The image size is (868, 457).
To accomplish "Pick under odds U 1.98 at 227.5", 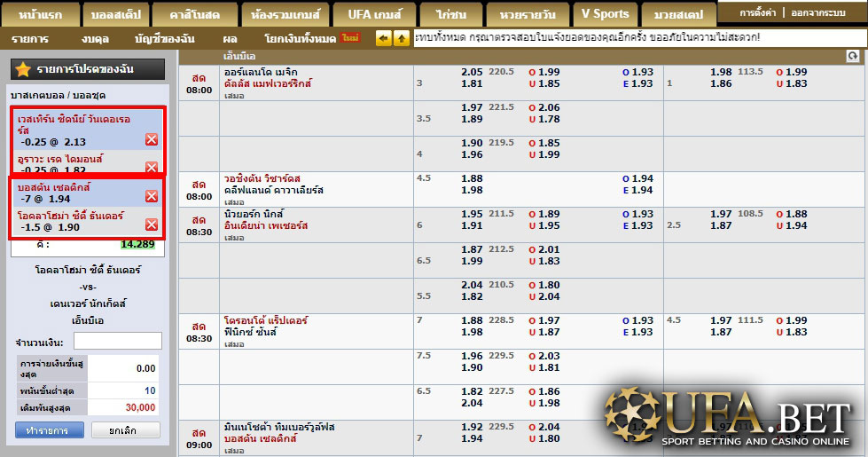I will coord(544,403).
